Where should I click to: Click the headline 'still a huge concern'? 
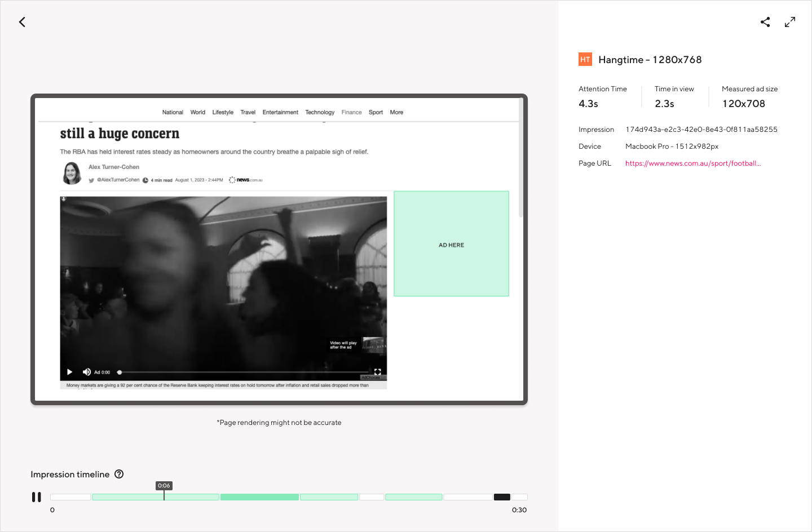120,134
